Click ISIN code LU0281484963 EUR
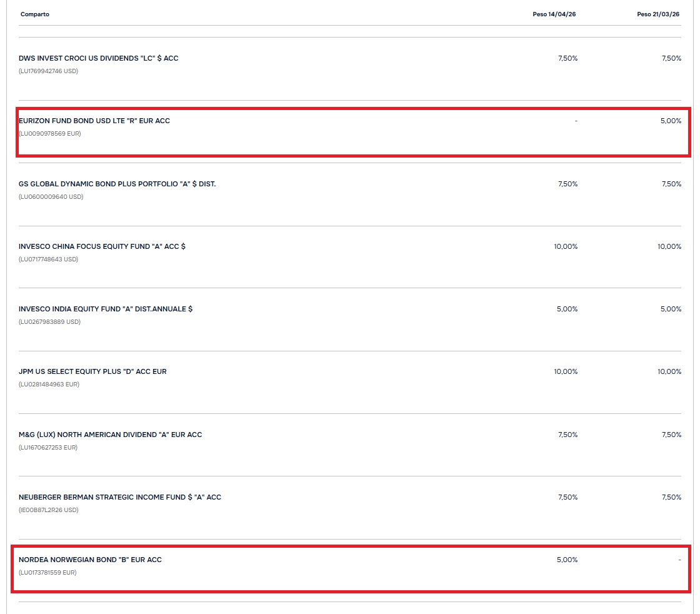 coord(49,385)
